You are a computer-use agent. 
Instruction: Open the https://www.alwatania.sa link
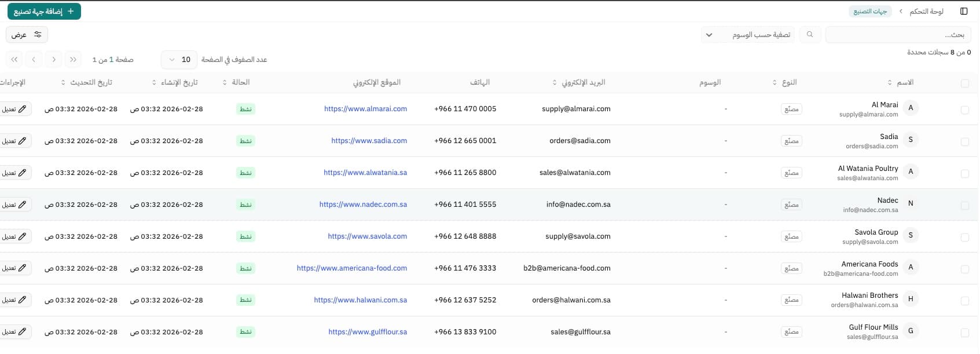click(x=365, y=173)
